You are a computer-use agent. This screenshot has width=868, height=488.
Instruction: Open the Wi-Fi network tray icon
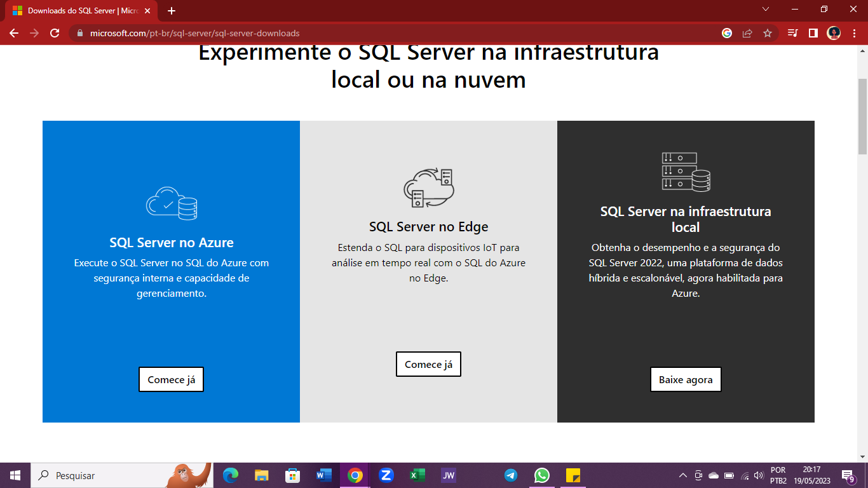coord(744,475)
